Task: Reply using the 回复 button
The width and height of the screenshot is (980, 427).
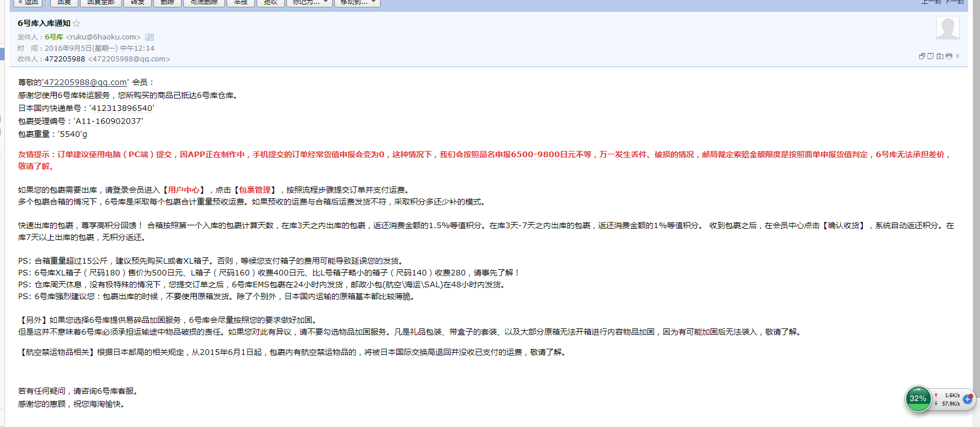Action: (x=64, y=2)
